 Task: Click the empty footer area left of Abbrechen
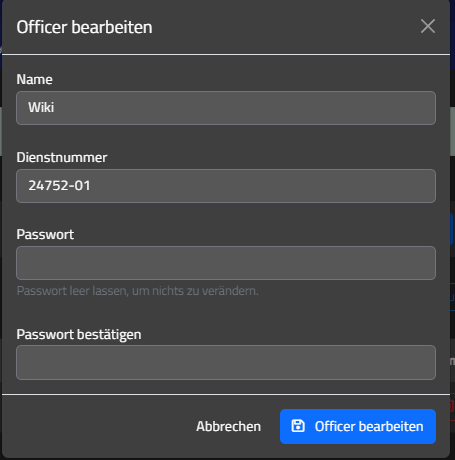[97, 426]
